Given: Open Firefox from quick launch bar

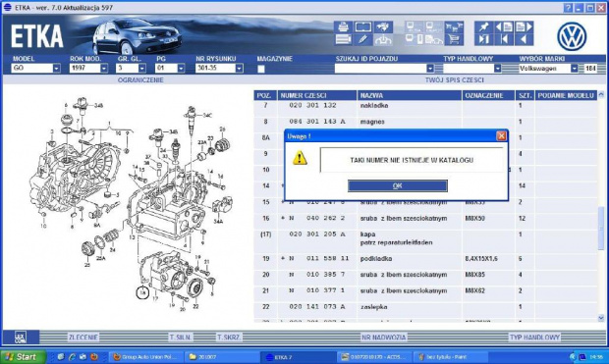Looking at the screenshot, I should tap(93, 356).
